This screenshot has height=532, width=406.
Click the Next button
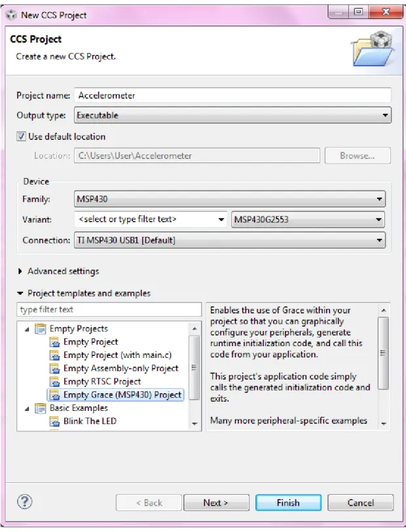(216, 503)
